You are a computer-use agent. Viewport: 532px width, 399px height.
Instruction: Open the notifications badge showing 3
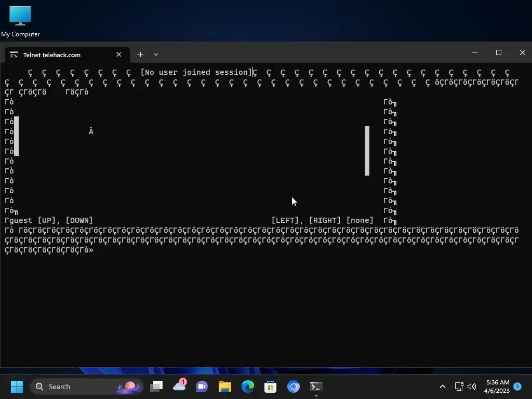[517, 387]
